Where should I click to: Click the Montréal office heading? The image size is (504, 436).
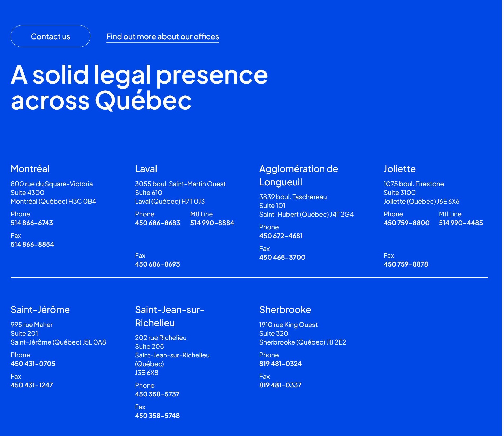[30, 169]
